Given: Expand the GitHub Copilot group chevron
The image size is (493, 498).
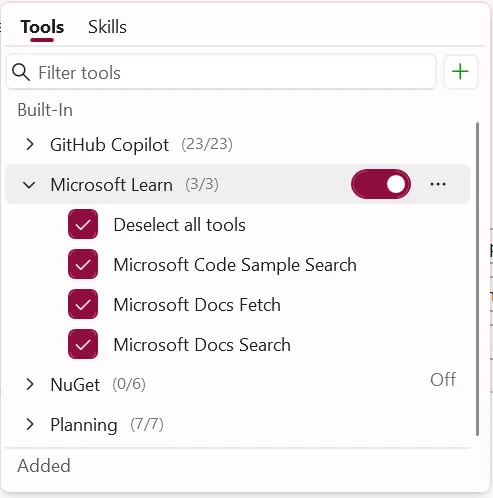Looking at the screenshot, I should [30, 144].
